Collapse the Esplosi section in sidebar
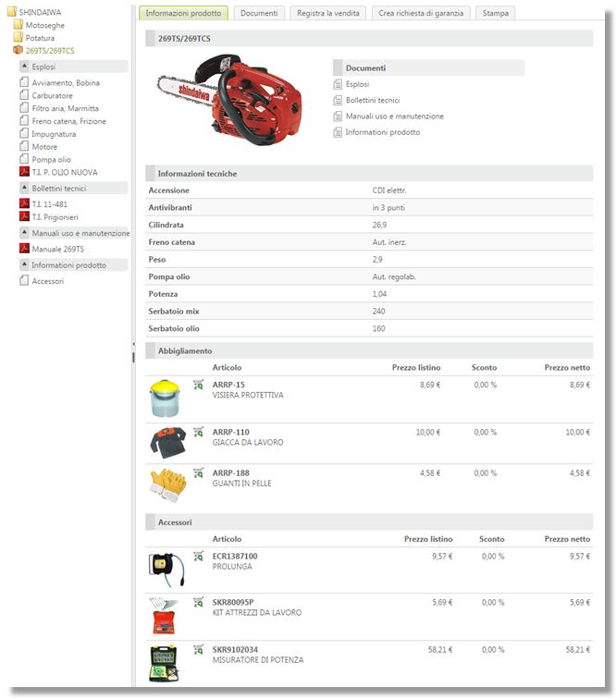The image size is (616, 699). (24, 67)
